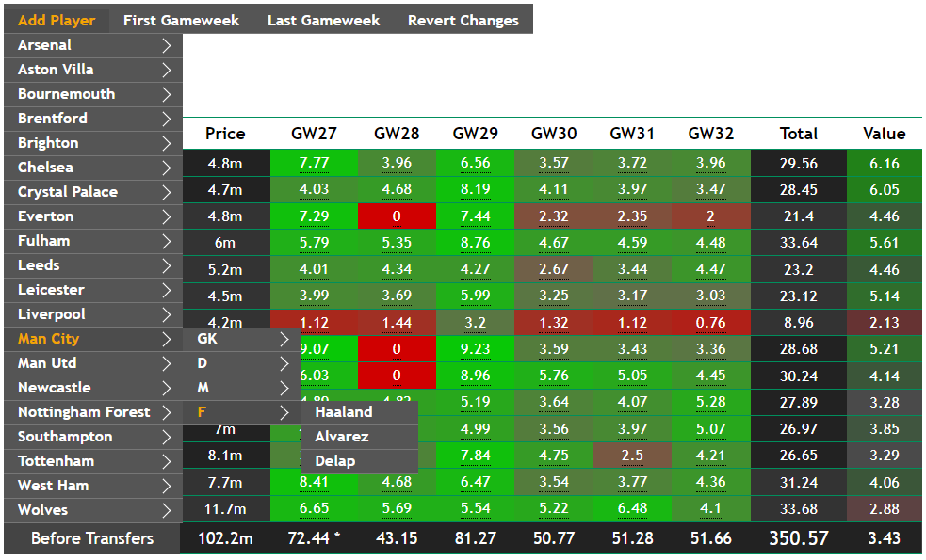Expand the Arsenal team submenu
Screen dimensions: 926x560
(93, 45)
